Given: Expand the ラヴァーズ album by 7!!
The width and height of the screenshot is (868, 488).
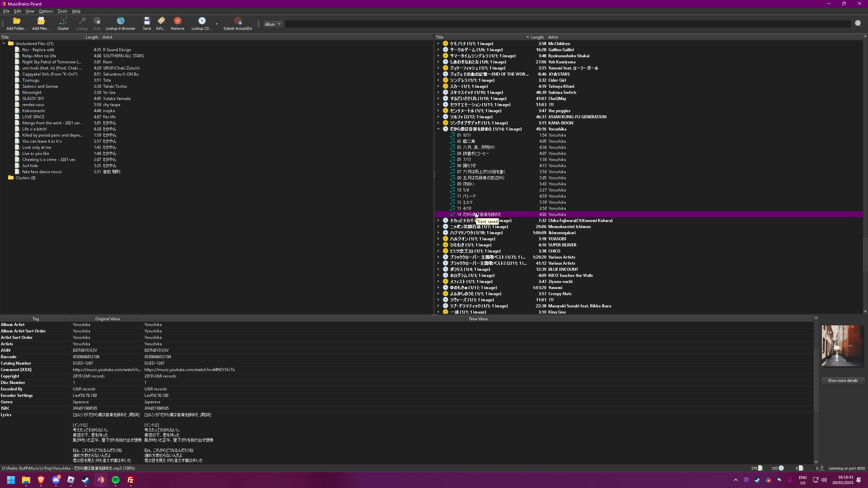Looking at the screenshot, I should [438, 300].
